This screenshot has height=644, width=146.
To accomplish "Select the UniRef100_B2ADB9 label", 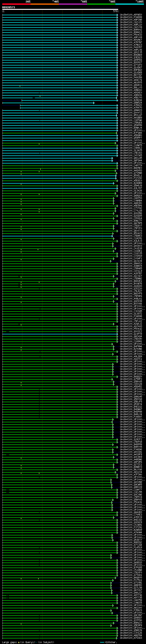I will coord(131,183).
